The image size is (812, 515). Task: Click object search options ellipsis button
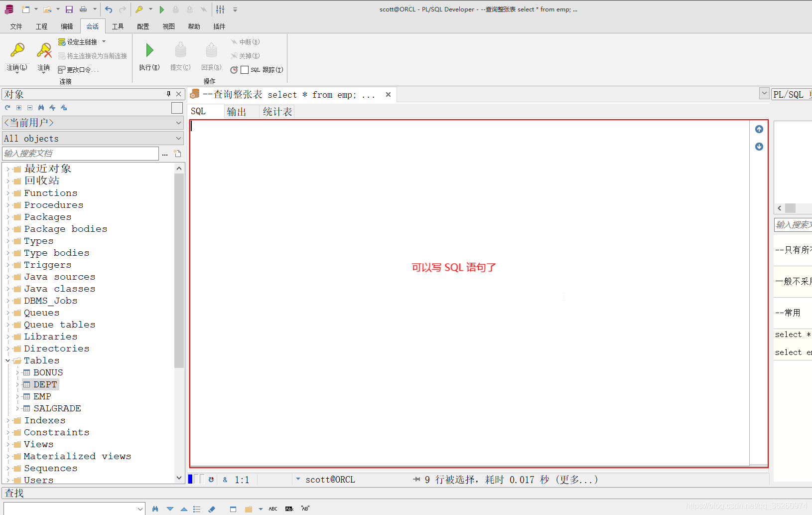point(165,154)
